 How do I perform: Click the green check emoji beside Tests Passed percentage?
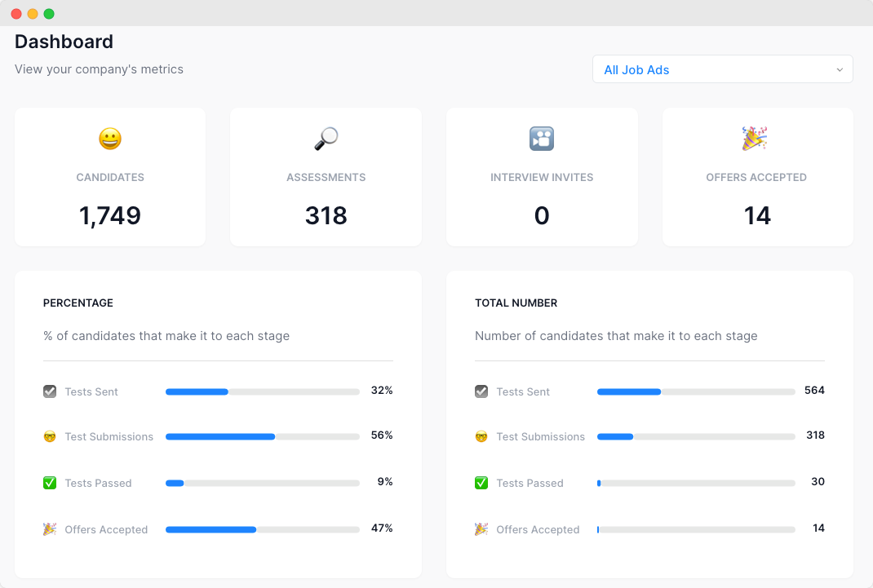(49, 483)
